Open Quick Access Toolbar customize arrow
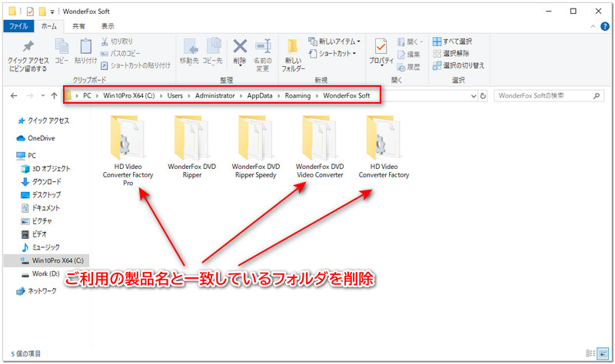This screenshot has height=364, width=615. 52,12
